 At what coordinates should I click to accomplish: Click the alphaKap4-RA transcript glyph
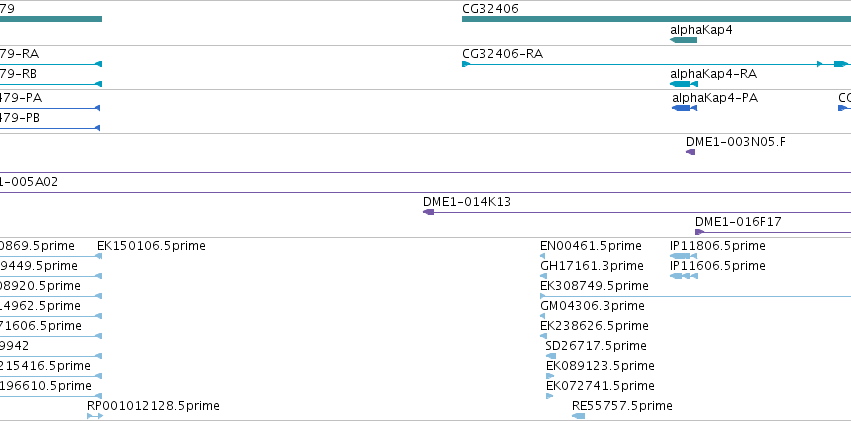point(684,84)
